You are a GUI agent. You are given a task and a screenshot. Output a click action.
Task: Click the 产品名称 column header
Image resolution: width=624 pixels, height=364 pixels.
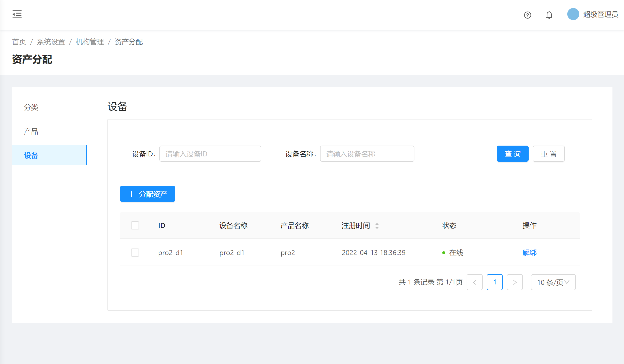point(295,225)
